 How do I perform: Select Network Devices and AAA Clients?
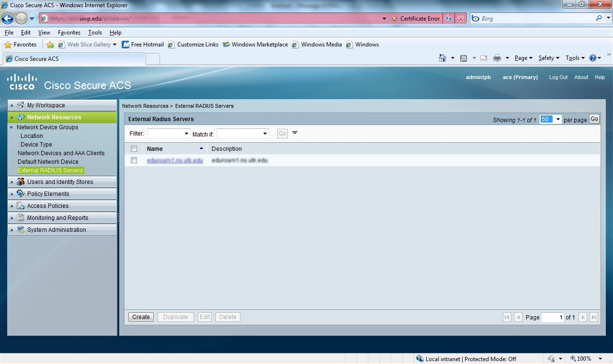tap(61, 153)
